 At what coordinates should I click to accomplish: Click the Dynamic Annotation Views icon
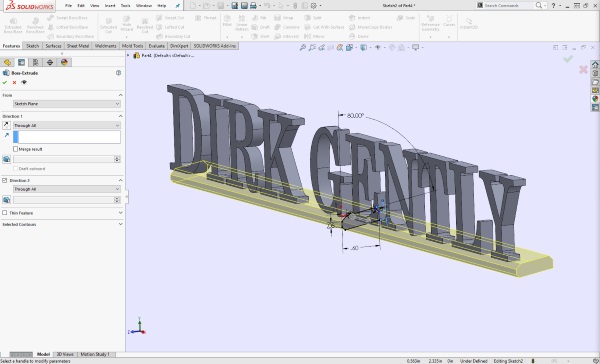click(340, 47)
